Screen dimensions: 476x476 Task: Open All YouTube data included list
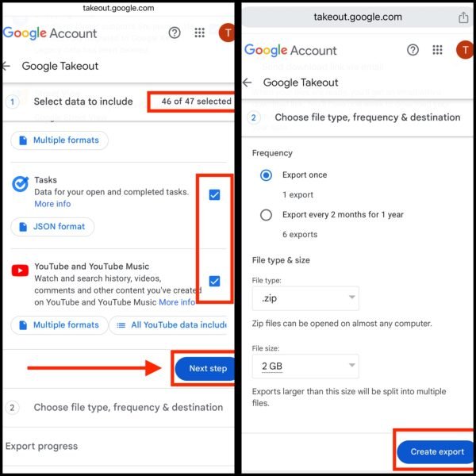pos(168,325)
